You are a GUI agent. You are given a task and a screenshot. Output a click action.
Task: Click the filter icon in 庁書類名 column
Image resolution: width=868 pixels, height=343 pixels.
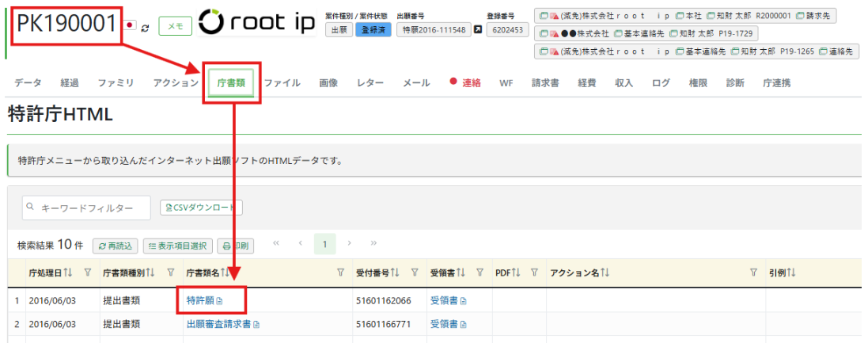(x=340, y=272)
